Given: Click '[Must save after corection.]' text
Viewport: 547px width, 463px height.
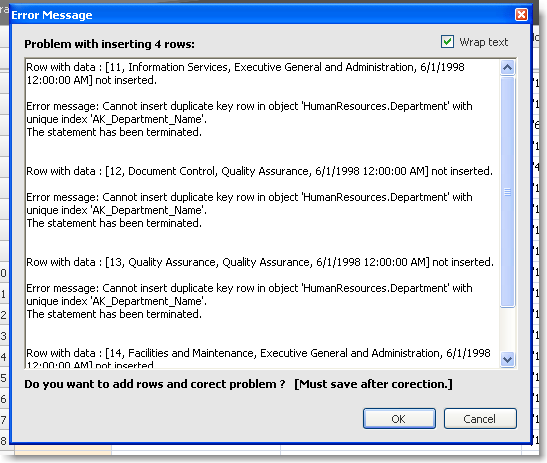Looking at the screenshot, I should pyautogui.click(x=374, y=384).
